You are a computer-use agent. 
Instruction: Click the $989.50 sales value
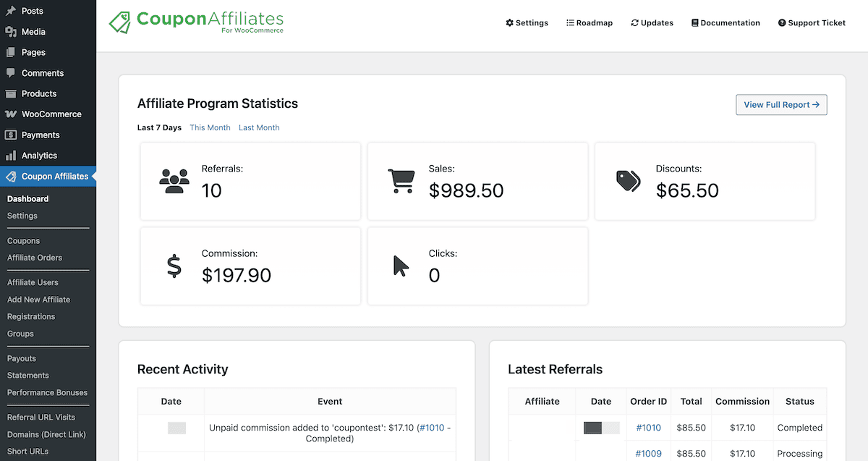tap(466, 190)
